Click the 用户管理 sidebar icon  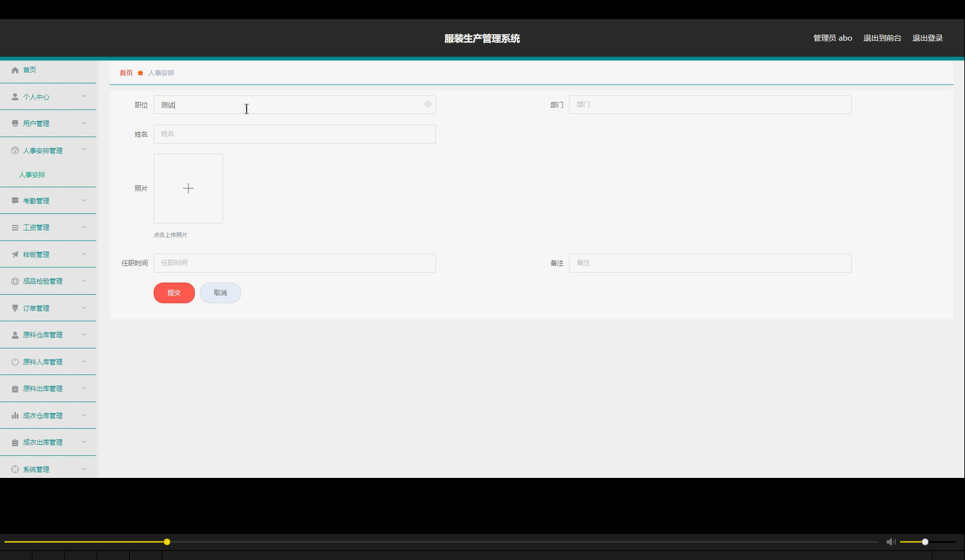click(x=15, y=123)
